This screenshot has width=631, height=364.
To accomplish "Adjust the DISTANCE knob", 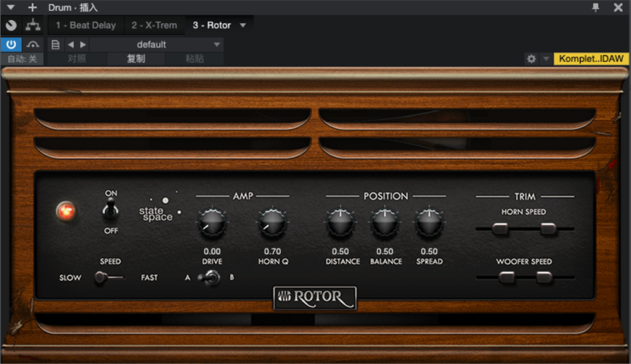I will pyautogui.click(x=341, y=223).
